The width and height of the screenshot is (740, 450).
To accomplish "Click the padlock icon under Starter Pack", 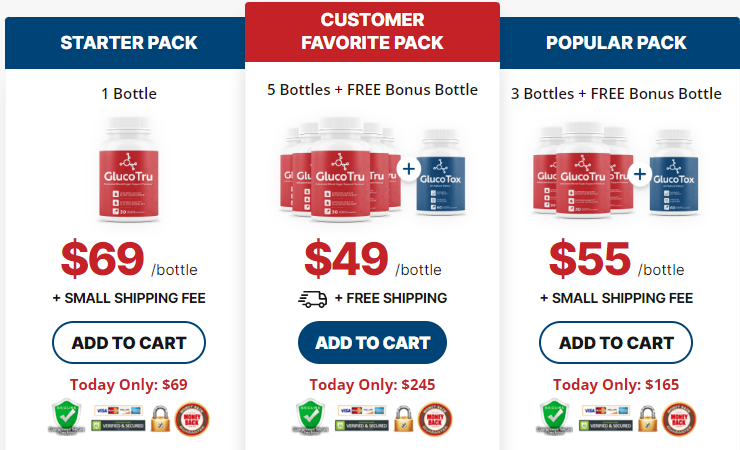I will click(160, 418).
